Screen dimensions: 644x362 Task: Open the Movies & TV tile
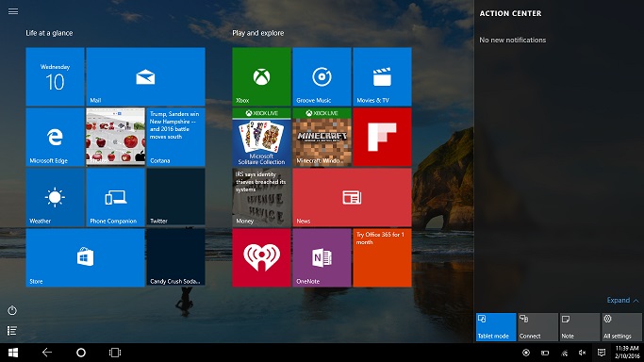[x=383, y=76]
